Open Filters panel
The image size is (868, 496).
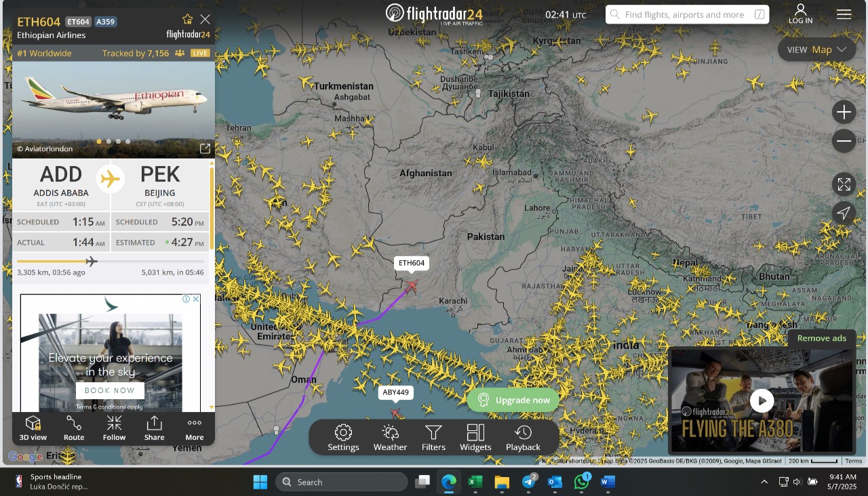pos(433,438)
